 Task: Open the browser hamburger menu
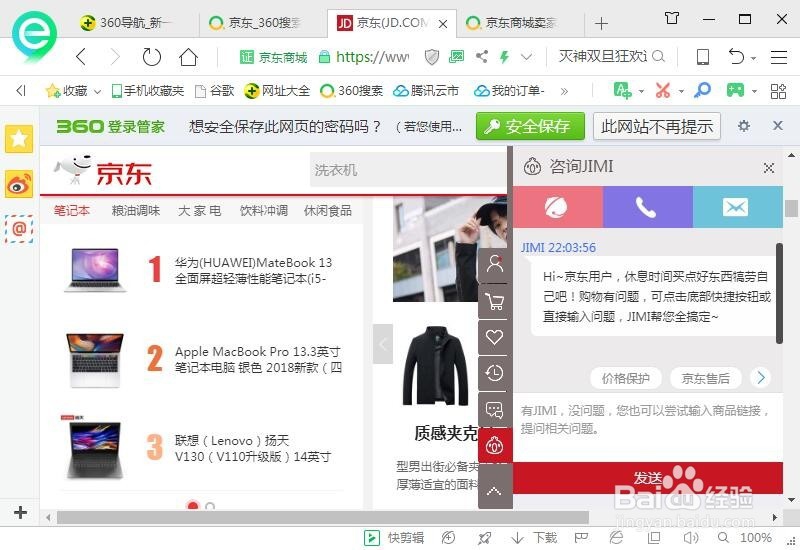click(x=779, y=57)
